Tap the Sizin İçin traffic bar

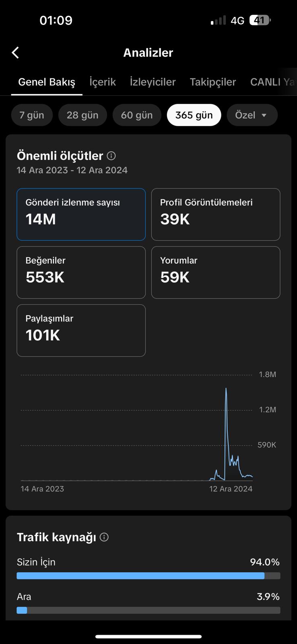coord(148,576)
